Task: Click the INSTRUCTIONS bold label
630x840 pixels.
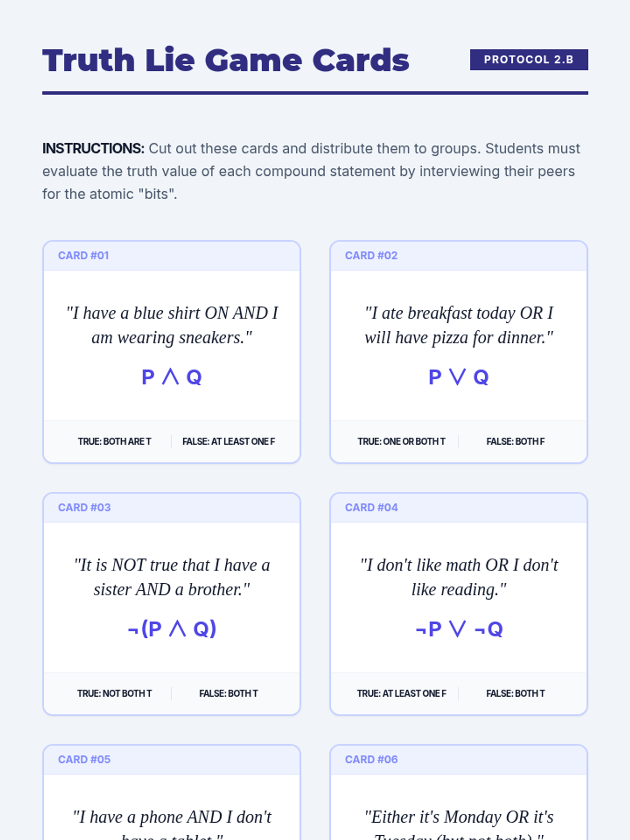Action: [x=93, y=149]
